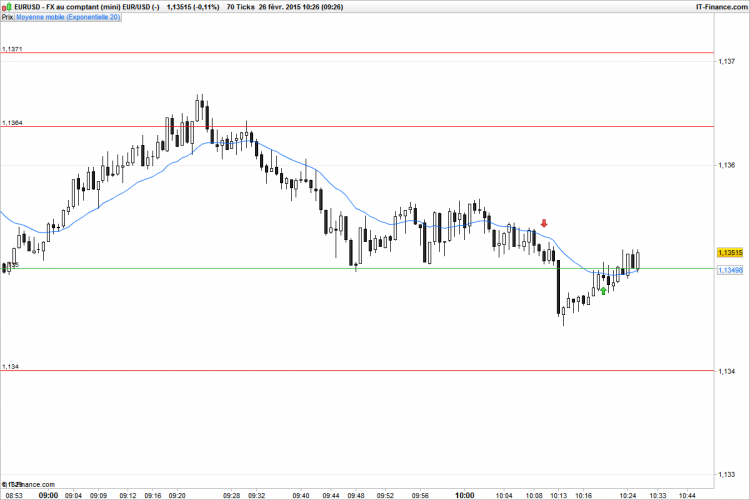Viewport: 750px width, 500px height.
Task: Click the 70 Ticks timeframe label
Action: point(240,7)
